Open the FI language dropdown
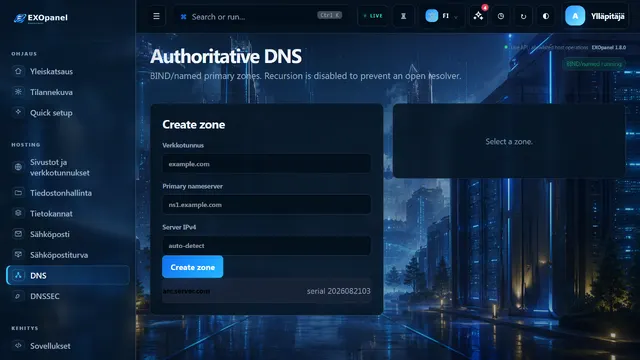 442,16
